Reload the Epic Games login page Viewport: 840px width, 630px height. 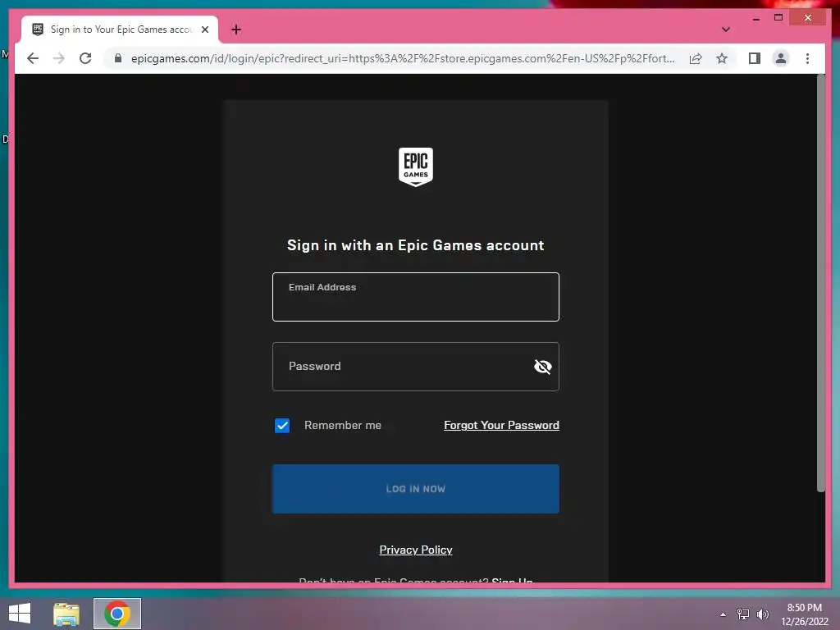(85, 58)
